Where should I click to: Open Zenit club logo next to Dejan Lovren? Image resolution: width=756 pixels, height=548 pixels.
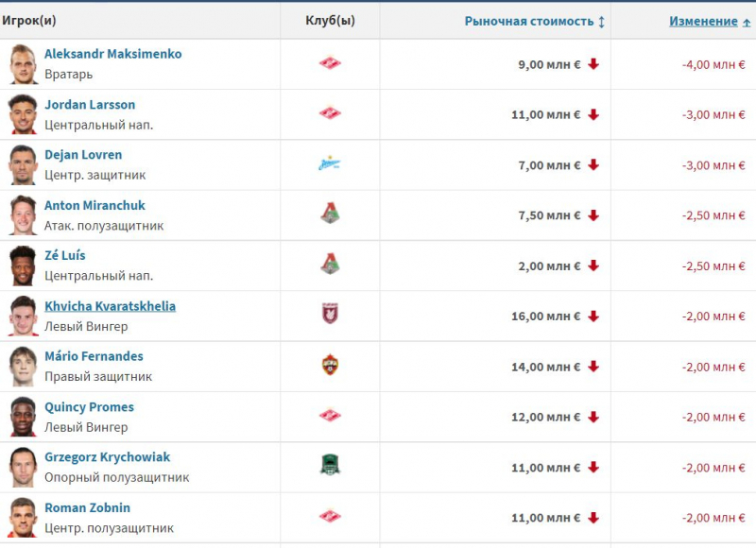(x=330, y=163)
